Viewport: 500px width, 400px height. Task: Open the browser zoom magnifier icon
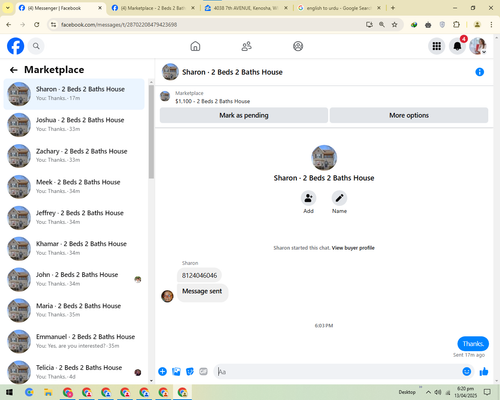[x=382, y=24]
